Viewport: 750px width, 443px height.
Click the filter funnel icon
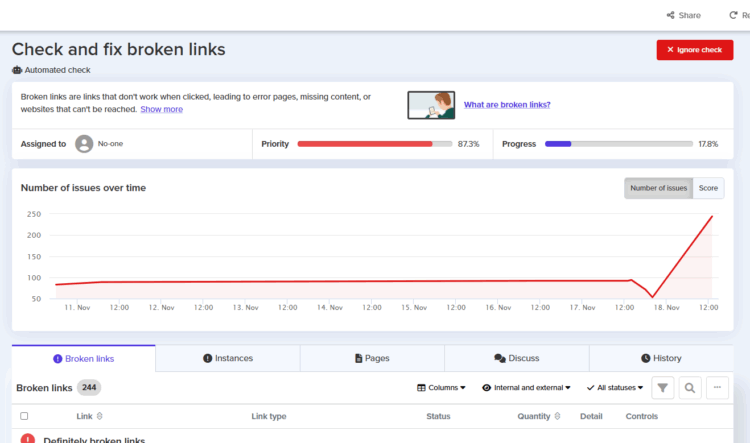[x=662, y=388]
